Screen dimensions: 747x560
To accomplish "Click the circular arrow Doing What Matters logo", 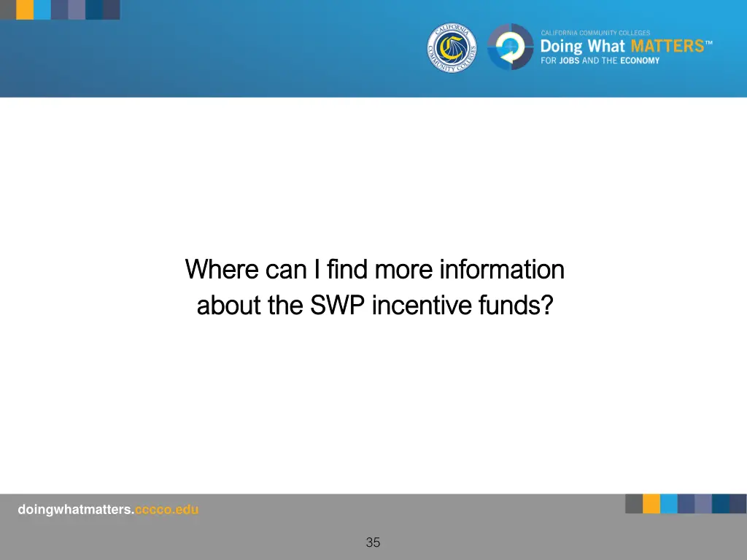I will (x=510, y=47).
